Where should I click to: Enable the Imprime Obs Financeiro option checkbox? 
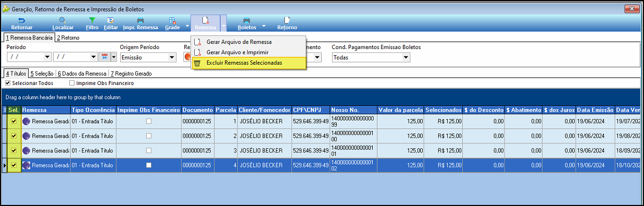(x=72, y=83)
